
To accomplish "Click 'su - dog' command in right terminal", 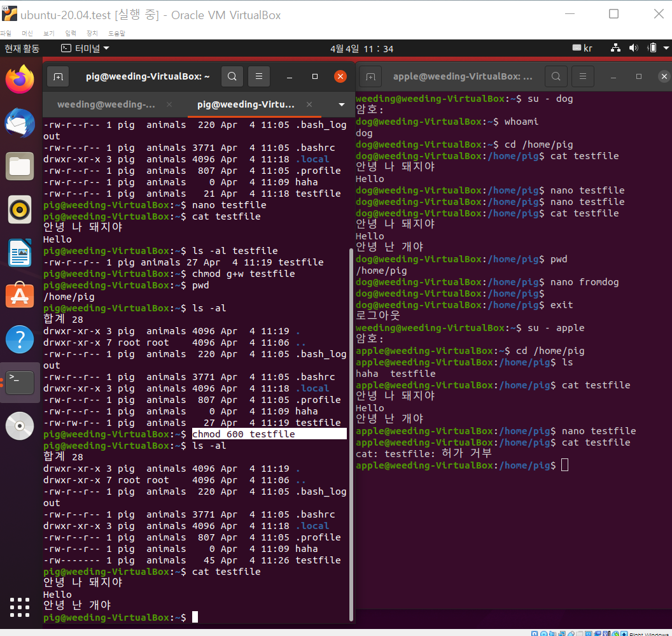I will coord(550,99).
